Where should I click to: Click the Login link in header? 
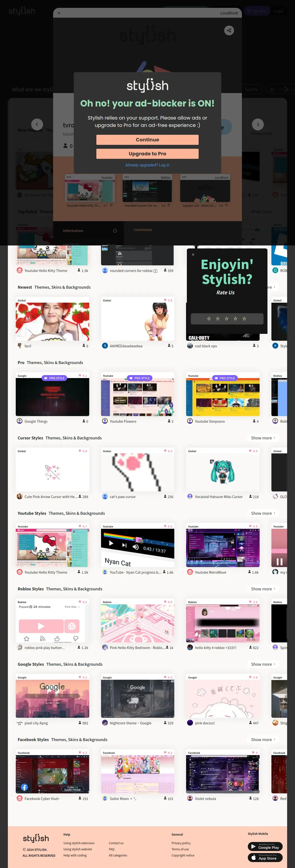point(279,11)
